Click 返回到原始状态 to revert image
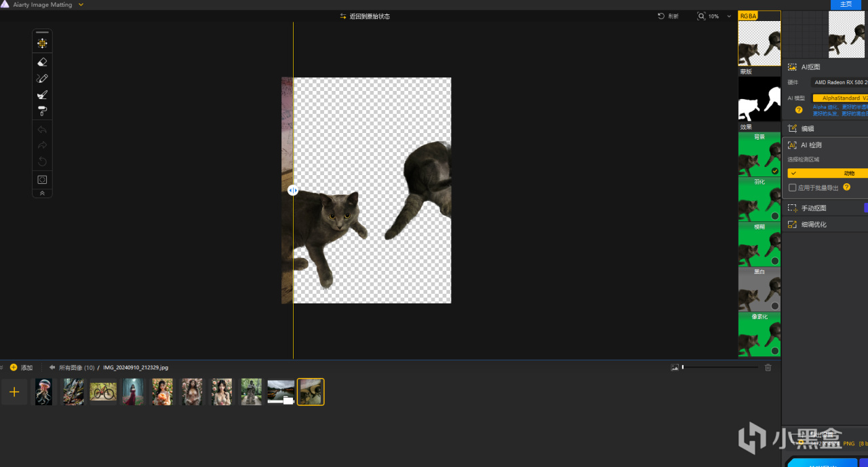This screenshot has height=467, width=868. click(x=365, y=16)
